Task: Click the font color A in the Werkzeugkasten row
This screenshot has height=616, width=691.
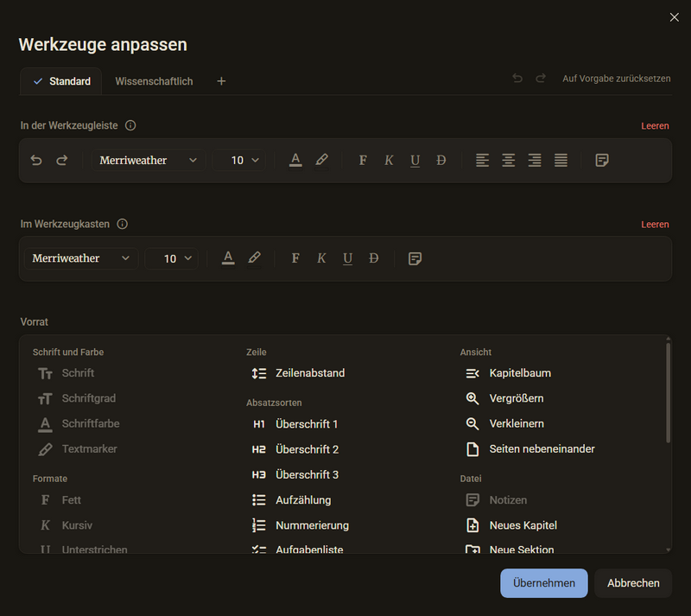Action: point(228,258)
